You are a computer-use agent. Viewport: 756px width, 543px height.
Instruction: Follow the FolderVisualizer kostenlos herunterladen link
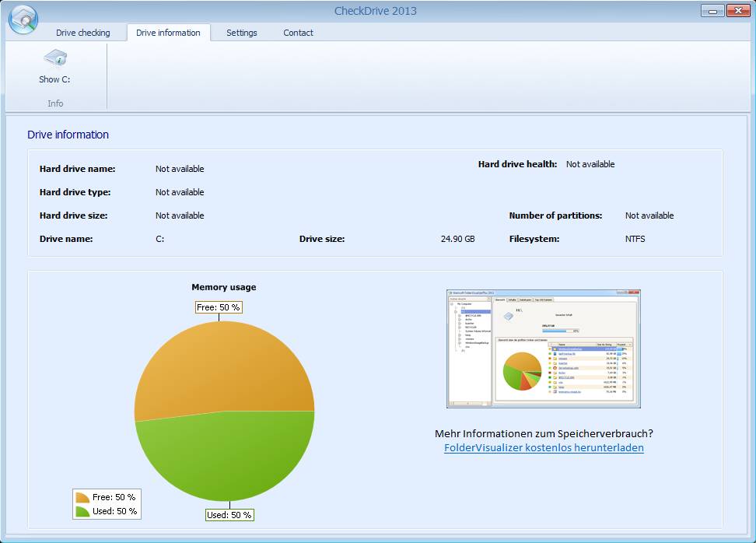point(544,448)
